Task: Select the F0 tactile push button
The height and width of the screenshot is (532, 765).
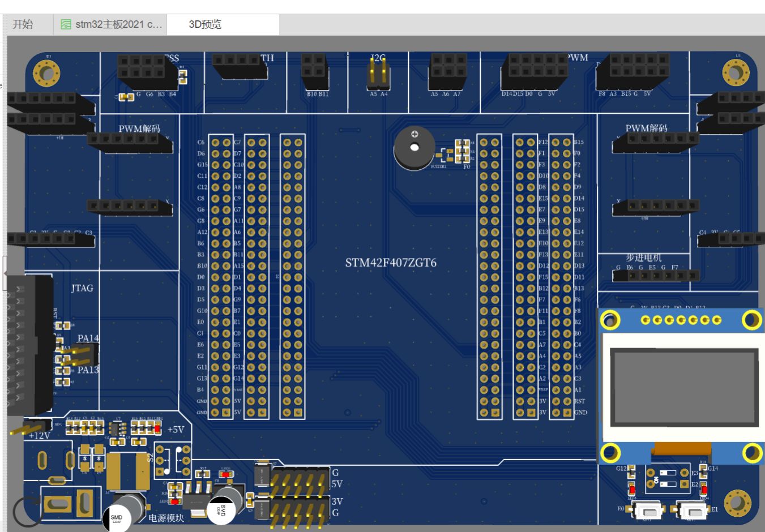Action: click(x=647, y=510)
